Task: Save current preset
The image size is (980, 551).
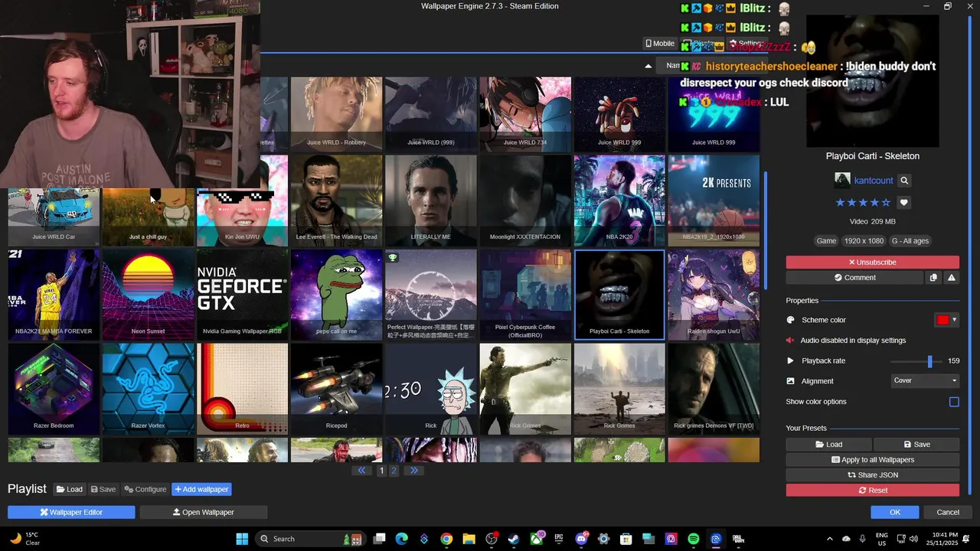Action: (x=916, y=445)
